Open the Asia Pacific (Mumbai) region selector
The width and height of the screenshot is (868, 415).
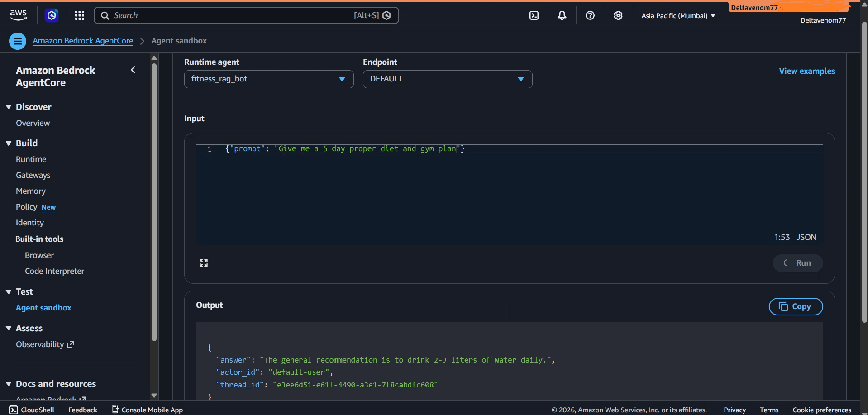[x=678, y=15]
